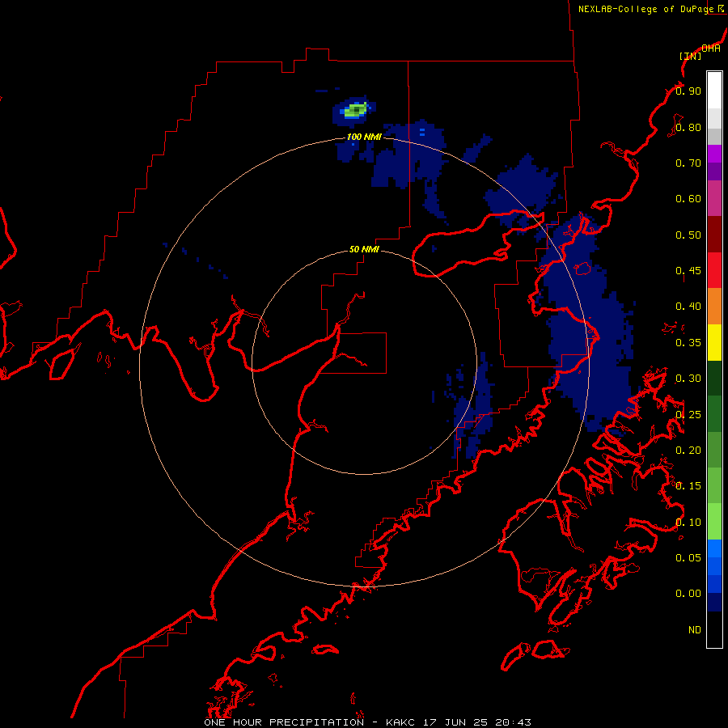Click the navy swatch beside 0.00
This screenshot has height=728, width=728.
pos(714,602)
